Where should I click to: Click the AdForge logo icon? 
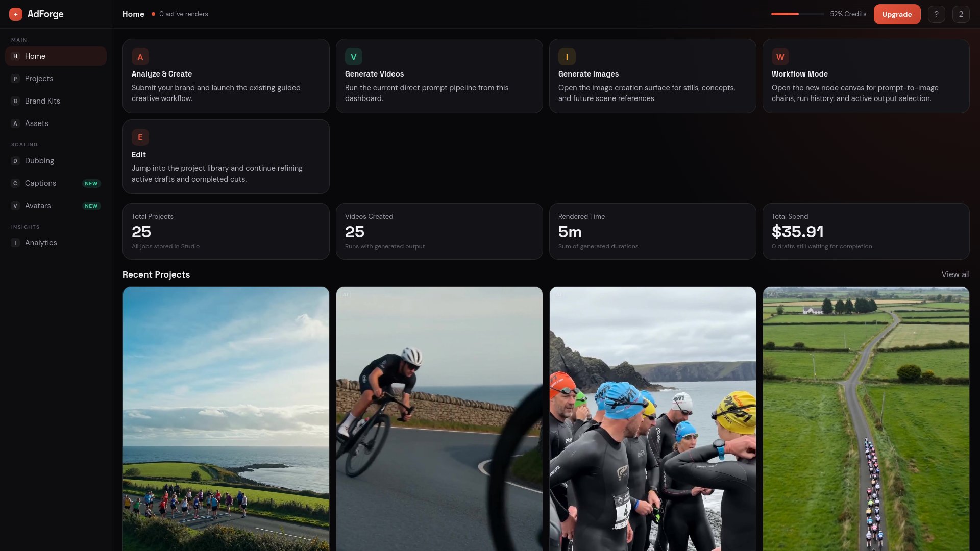pyautogui.click(x=16, y=14)
